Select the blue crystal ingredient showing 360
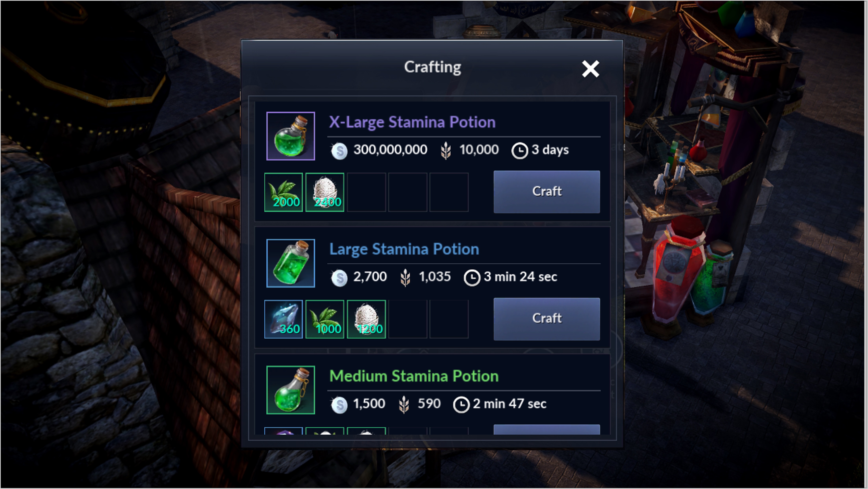 283,319
